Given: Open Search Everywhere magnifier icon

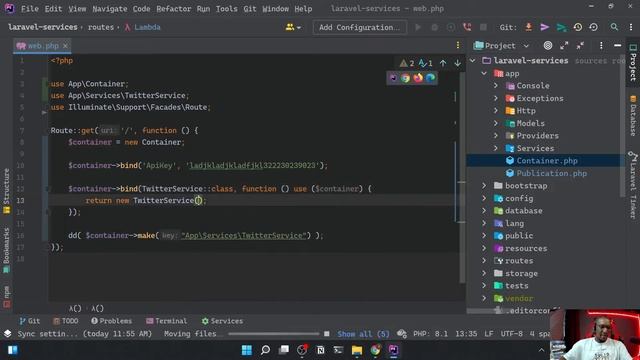Looking at the screenshot, I should click(x=614, y=27).
